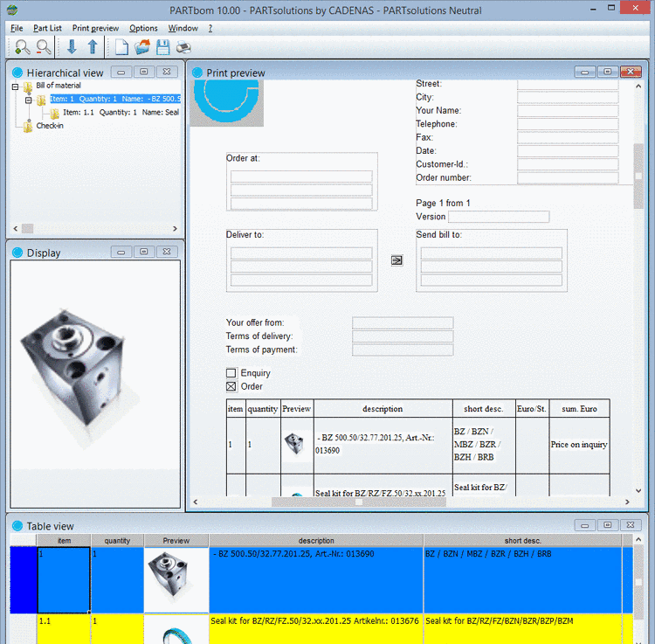Click the blue down arrow toolbar icon
The image size is (655, 644).
pyautogui.click(x=72, y=47)
